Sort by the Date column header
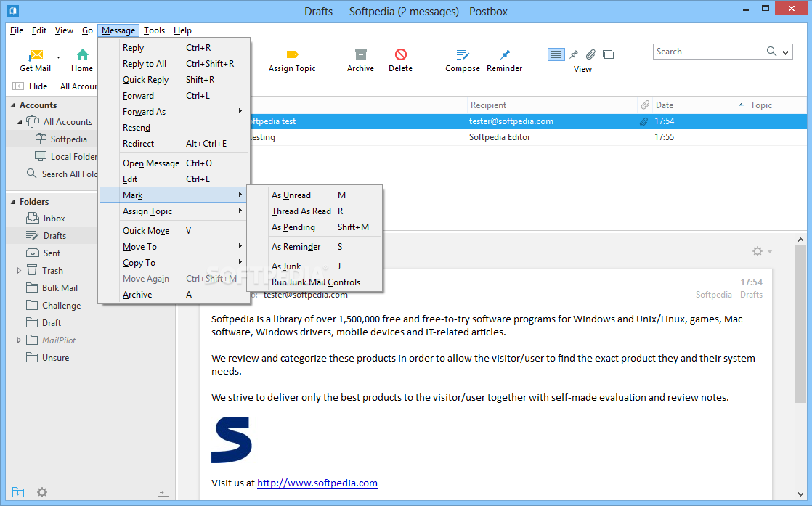Image resolution: width=812 pixels, height=506 pixels. [699, 105]
